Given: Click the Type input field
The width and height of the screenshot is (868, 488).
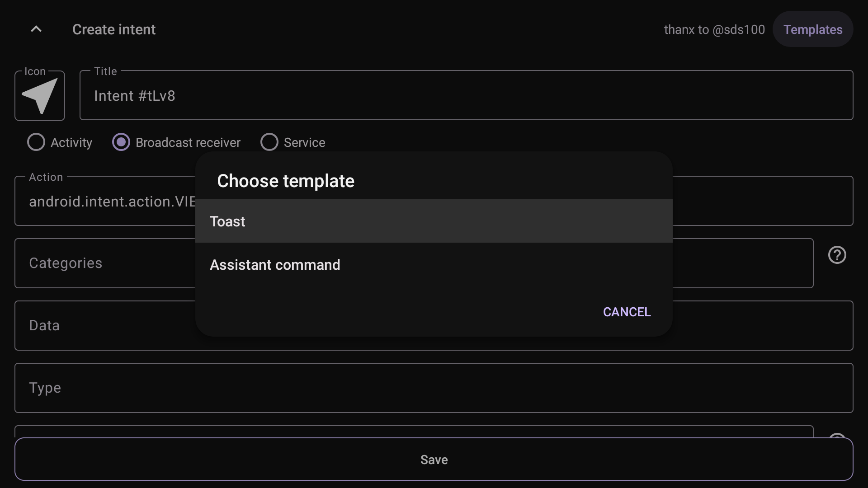Looking at the screenshot, I should tap(433, 388).
